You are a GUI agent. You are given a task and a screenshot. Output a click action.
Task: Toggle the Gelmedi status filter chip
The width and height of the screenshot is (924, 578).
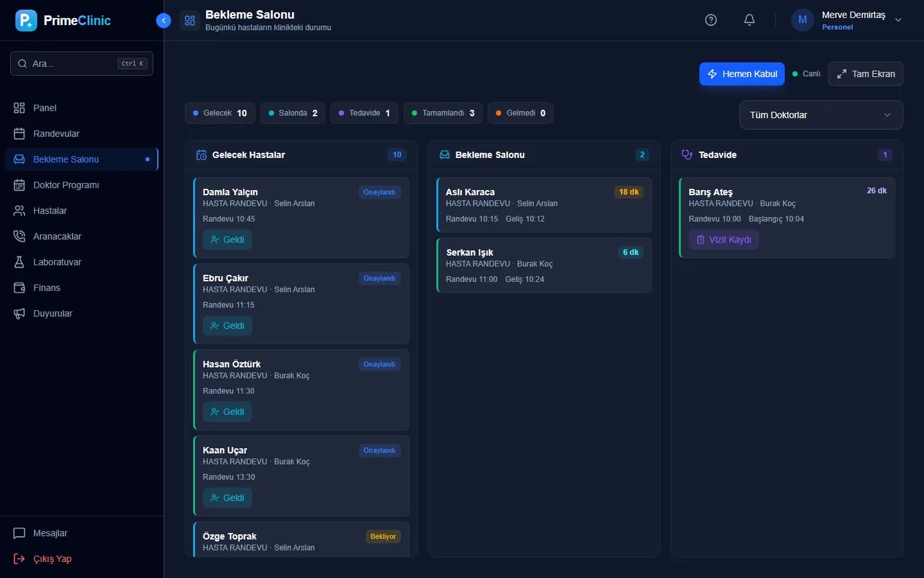pyautogui.click(x=520, y=113)
